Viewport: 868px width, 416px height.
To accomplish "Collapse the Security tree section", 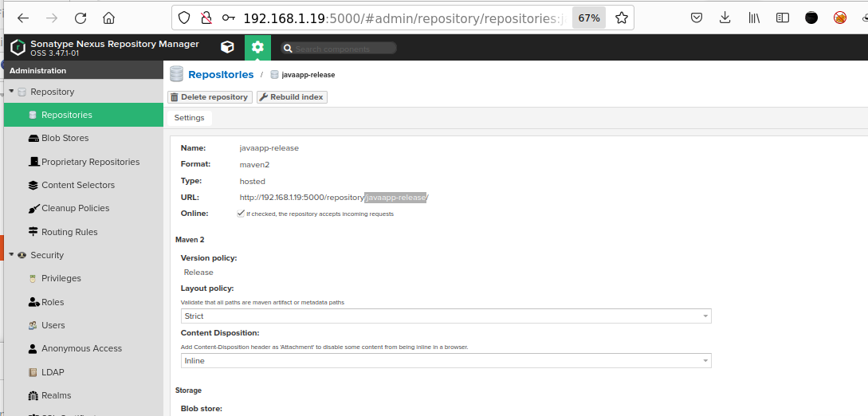I will 11,254.
